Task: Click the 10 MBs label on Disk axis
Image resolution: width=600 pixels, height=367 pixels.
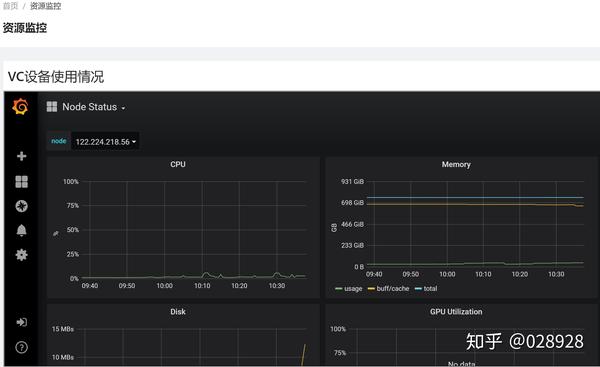Action: click(x=63, y=357)
